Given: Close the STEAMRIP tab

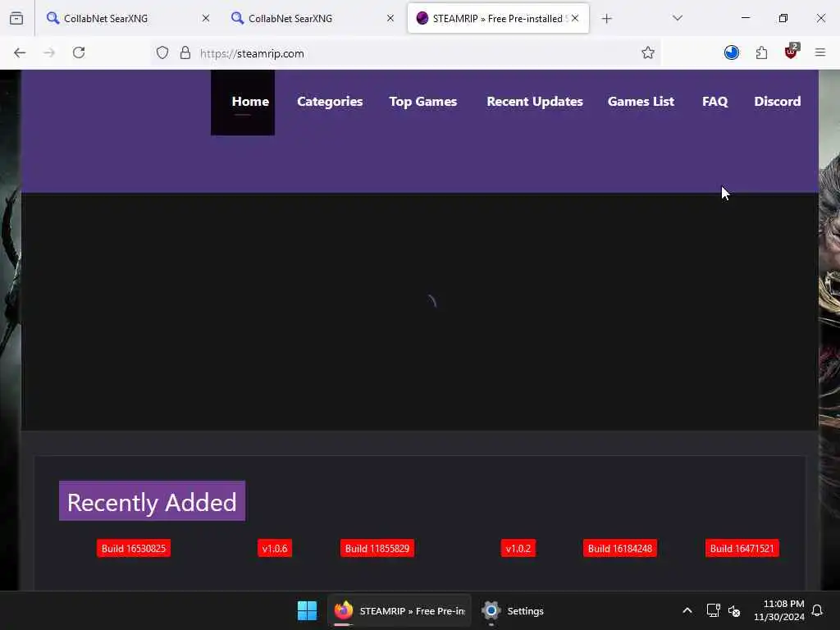Looking at the screenshot, I should (575, 18).
